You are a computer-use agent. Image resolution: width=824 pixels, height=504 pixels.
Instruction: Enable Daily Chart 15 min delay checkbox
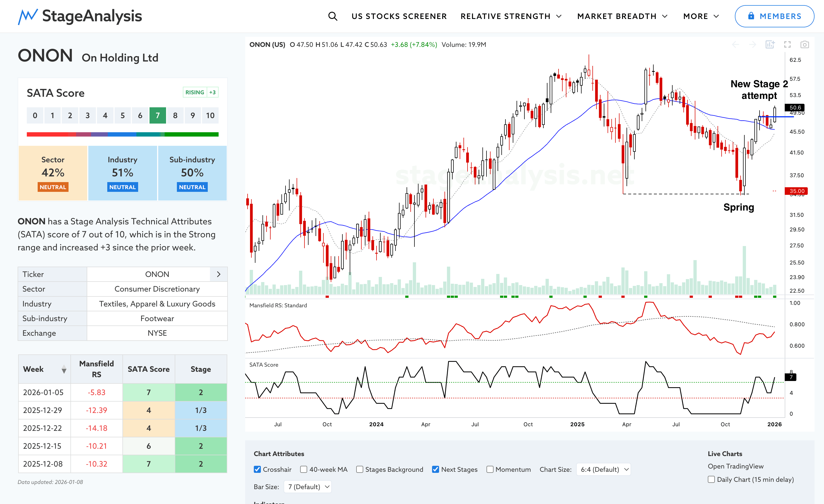[711, 479]
